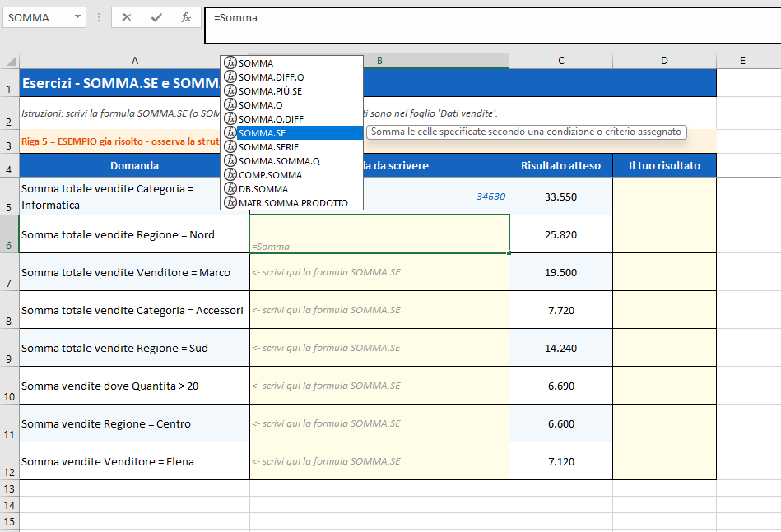Choose SOMMA from the autocomplete list
Image resolution: width=781 pixels, height=532 pixels.
[291, 63]
